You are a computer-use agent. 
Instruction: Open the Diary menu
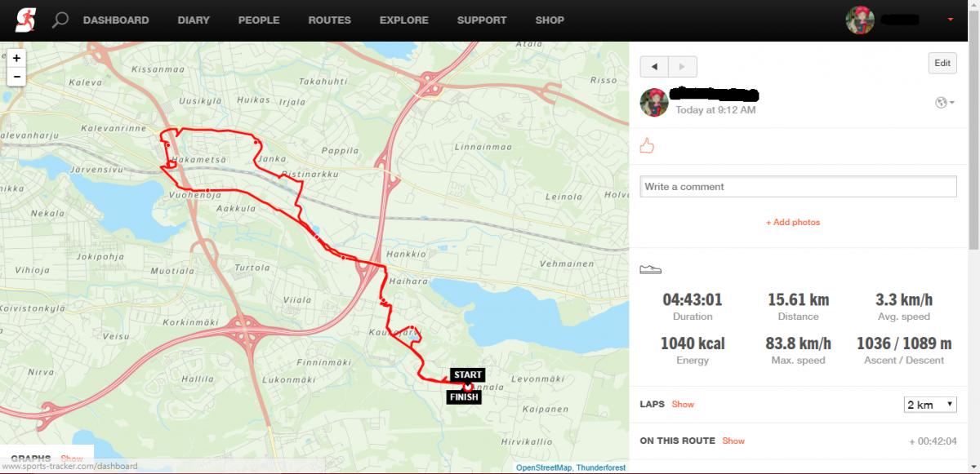(194, 20)
